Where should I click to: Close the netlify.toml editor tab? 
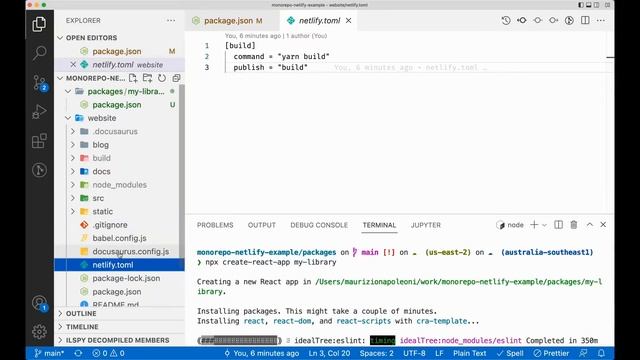coord(349,20)
